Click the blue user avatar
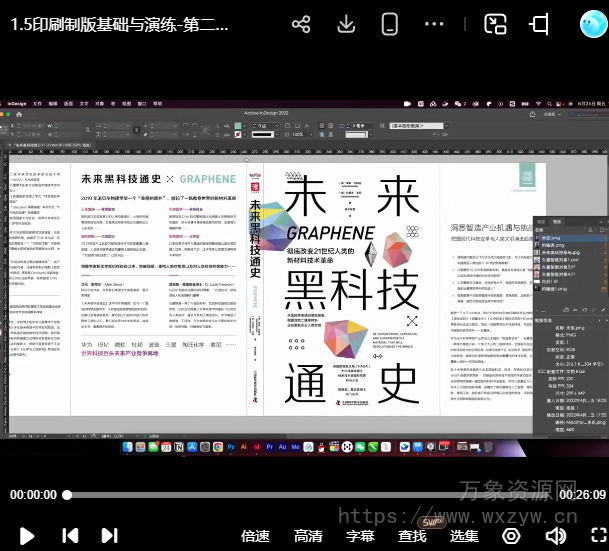This screenshot has height=551, width=609. pos(592,24)
